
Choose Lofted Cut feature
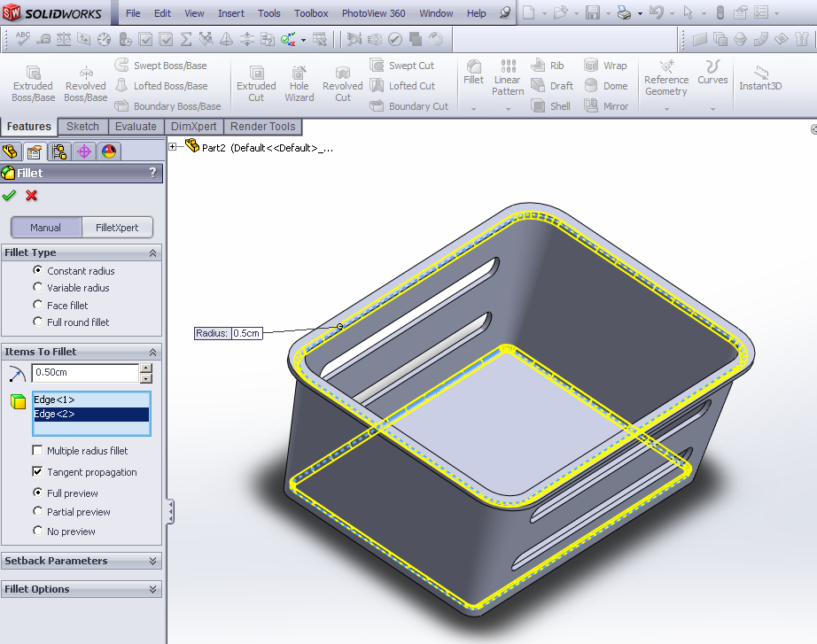[x=402, y=86]
